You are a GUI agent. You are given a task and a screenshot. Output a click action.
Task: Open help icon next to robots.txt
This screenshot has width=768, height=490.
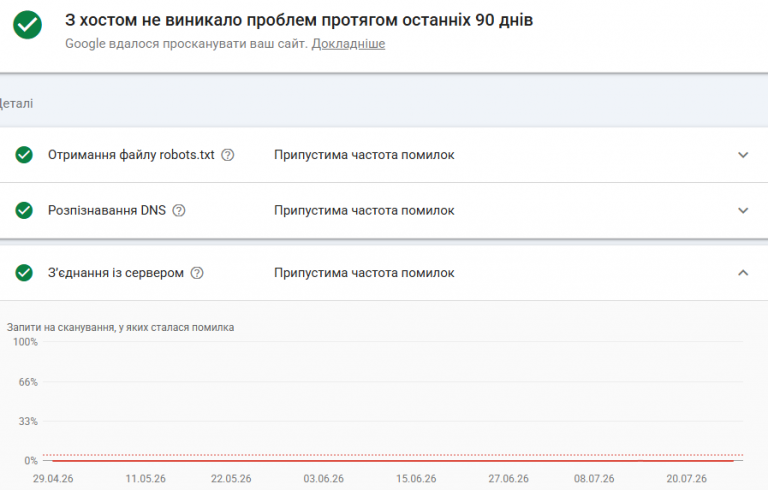tap(228, 155)
